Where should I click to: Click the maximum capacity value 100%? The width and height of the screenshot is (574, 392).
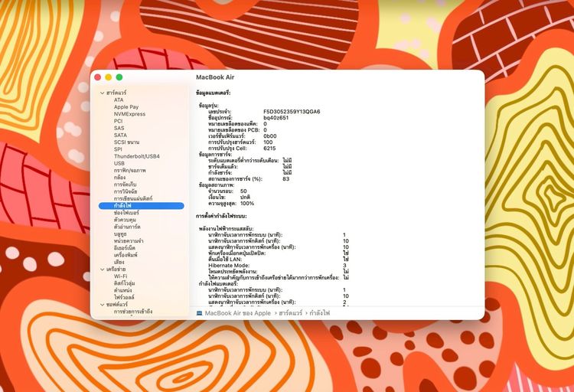(247, 204)
